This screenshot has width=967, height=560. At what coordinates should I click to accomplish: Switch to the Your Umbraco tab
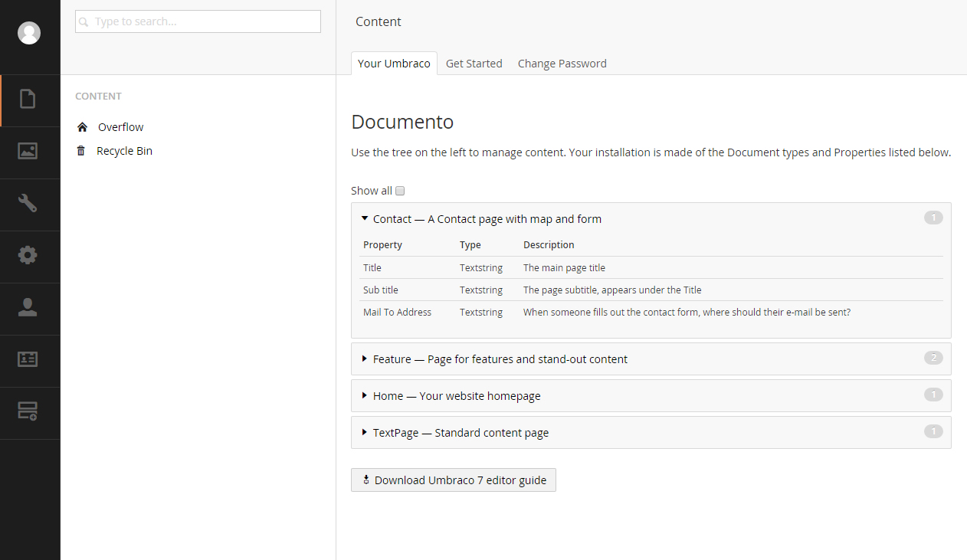[394, 64]
